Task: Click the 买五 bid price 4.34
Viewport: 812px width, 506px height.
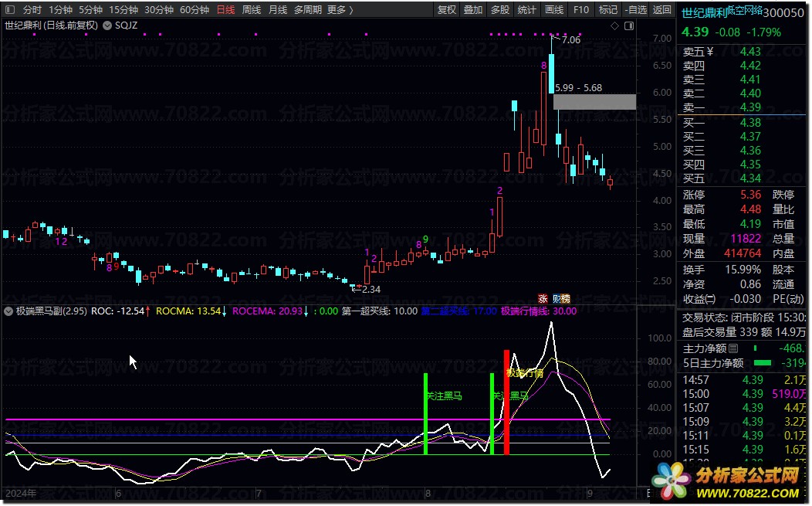Action: click(x=750, y=178)
